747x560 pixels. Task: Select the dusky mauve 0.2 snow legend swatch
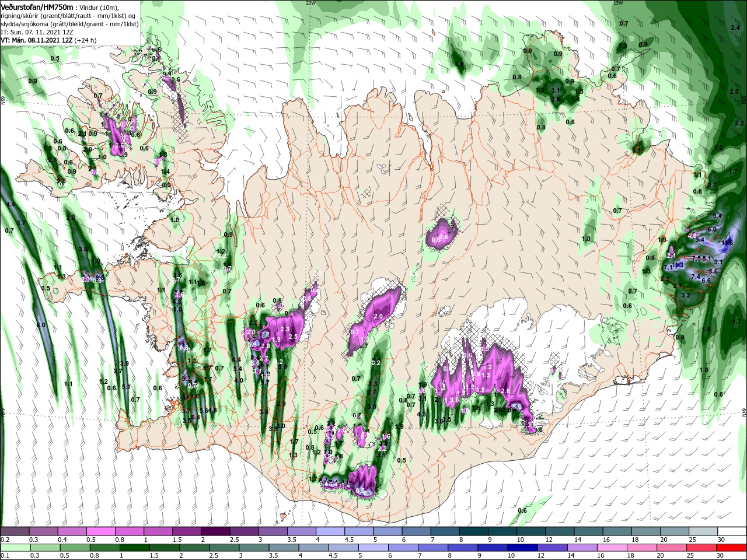click(x=15, y=531)
